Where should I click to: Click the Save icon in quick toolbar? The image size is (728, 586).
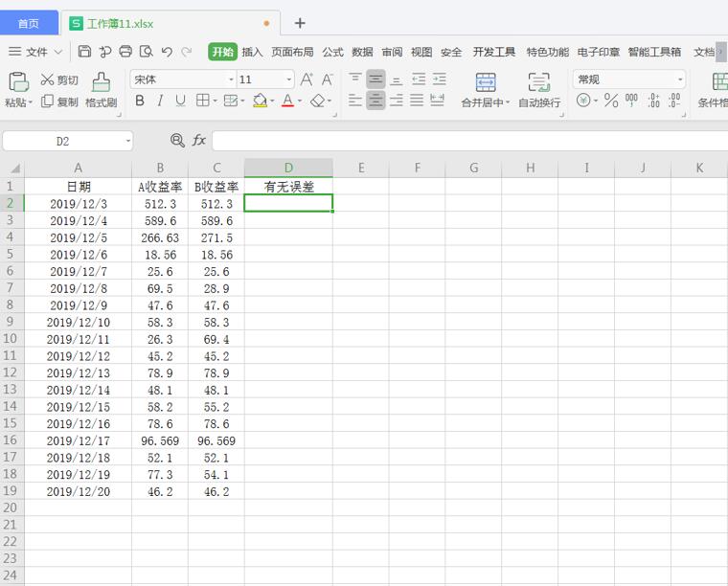pyautogui.click(x=84, y=52)
